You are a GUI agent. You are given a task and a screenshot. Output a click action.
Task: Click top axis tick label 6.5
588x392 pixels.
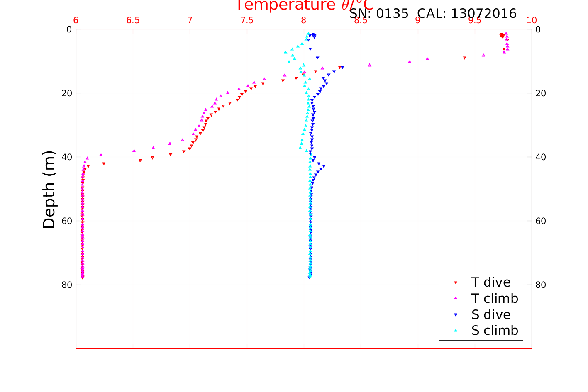click(133, 21)
